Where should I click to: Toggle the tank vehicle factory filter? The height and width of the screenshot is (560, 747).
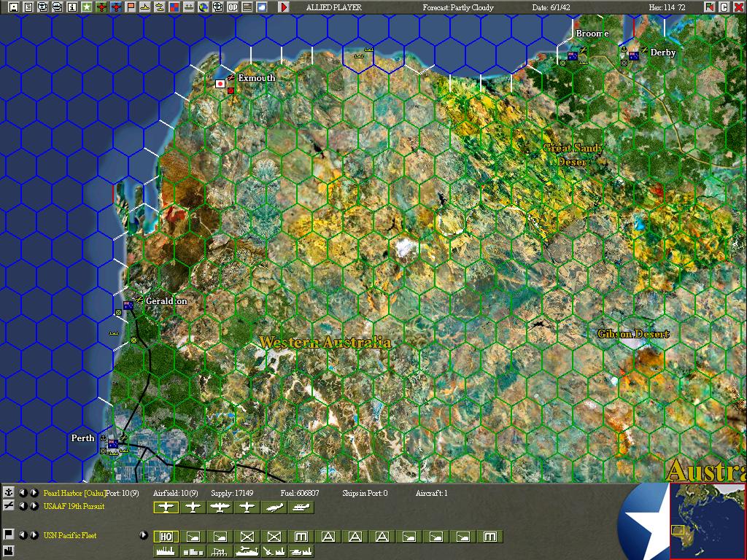point(301,551)
